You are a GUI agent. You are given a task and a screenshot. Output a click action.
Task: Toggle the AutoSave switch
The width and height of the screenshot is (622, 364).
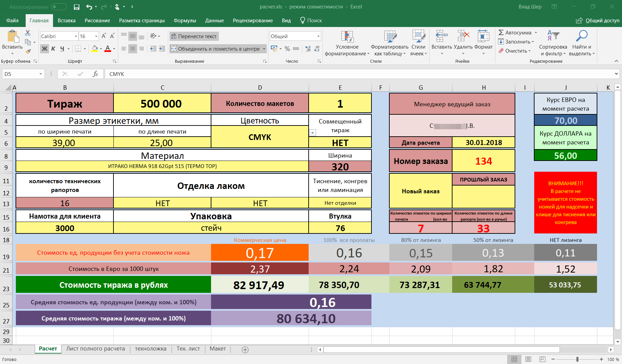click(59, 7)
